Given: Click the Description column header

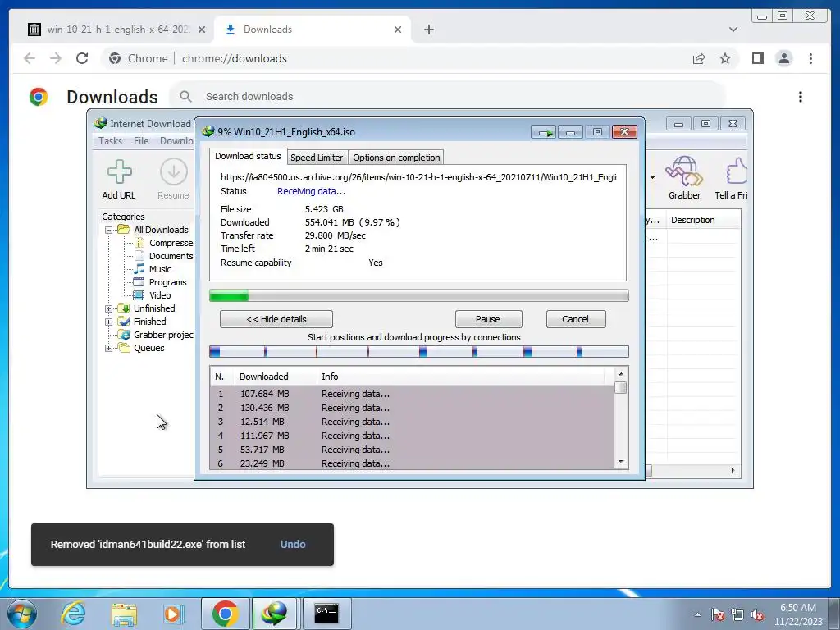Looking at the screenshot, I should (703, 220).
